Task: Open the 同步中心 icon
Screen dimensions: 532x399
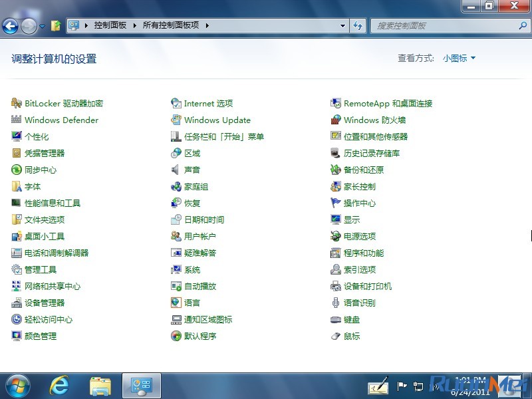Action: [16, 170]
